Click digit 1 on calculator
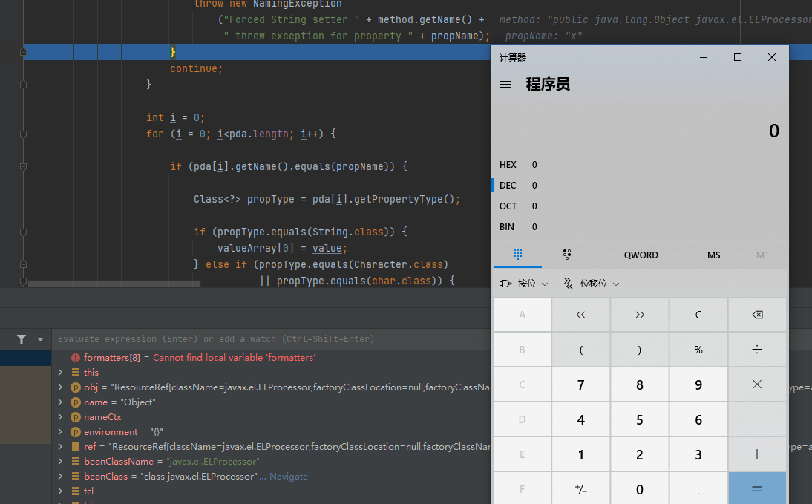The width and height of the screenshot is (812, 504). click(580, 454)
